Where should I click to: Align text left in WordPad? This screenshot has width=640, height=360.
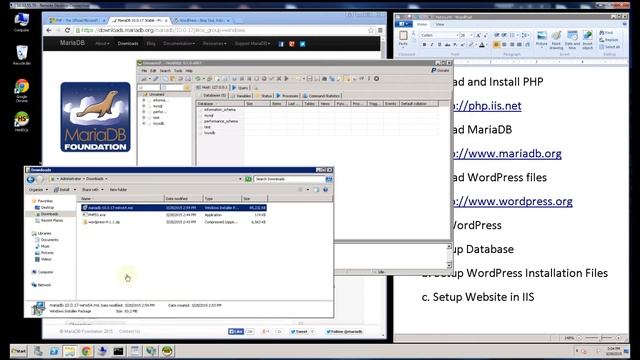tap(496, 44)
